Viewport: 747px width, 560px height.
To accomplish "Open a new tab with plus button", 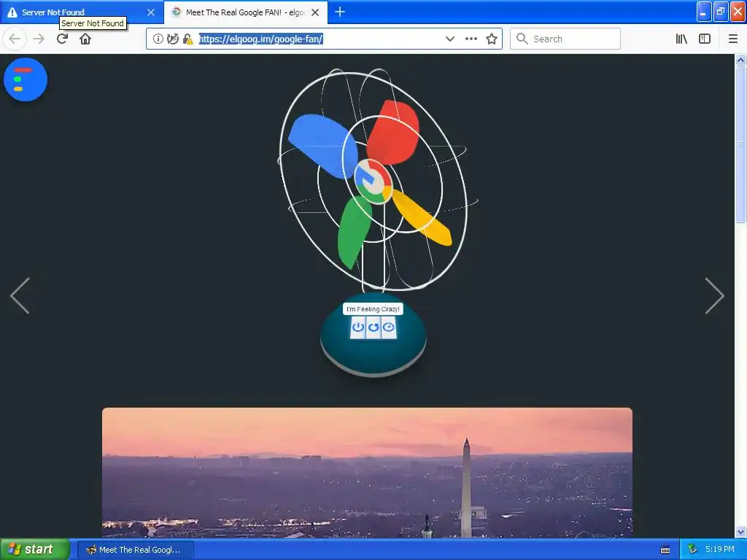I will [x=340, y=12].
